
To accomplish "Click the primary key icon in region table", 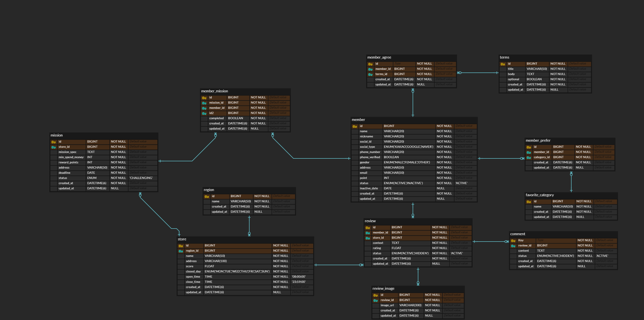I will [x=207, y=196].
